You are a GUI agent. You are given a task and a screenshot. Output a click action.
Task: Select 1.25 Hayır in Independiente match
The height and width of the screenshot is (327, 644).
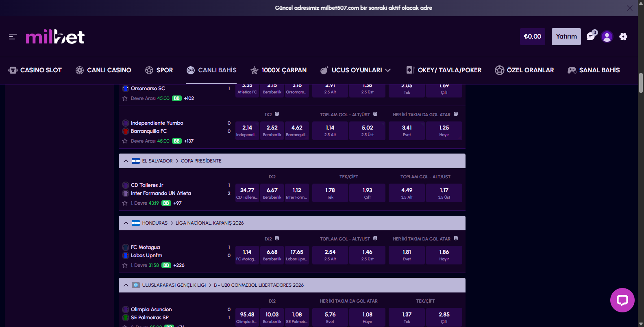[x=444, y=131]
